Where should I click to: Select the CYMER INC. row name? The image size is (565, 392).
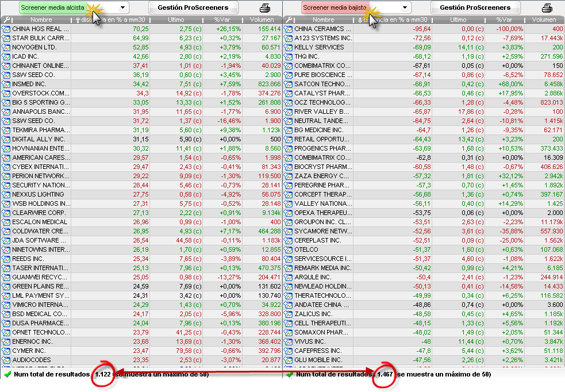(x=29, y=351)
